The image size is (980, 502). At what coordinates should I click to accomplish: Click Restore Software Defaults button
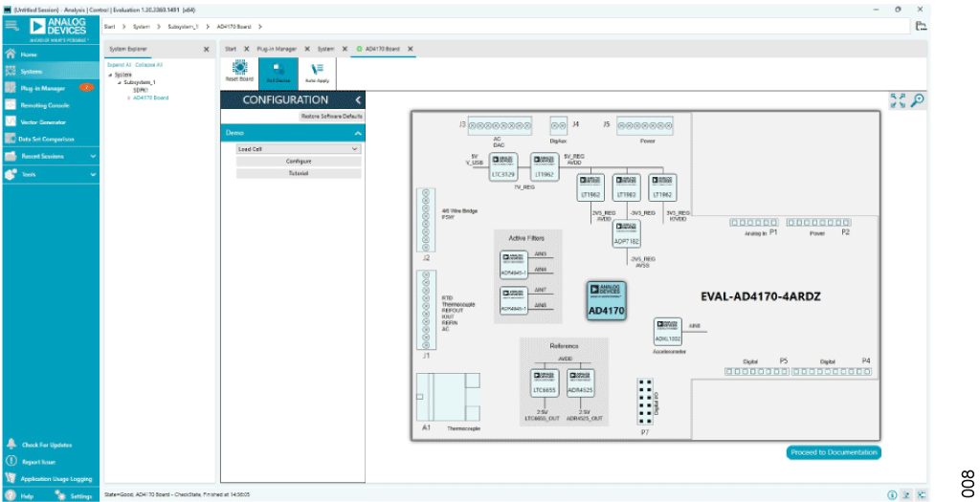(331, 116)
